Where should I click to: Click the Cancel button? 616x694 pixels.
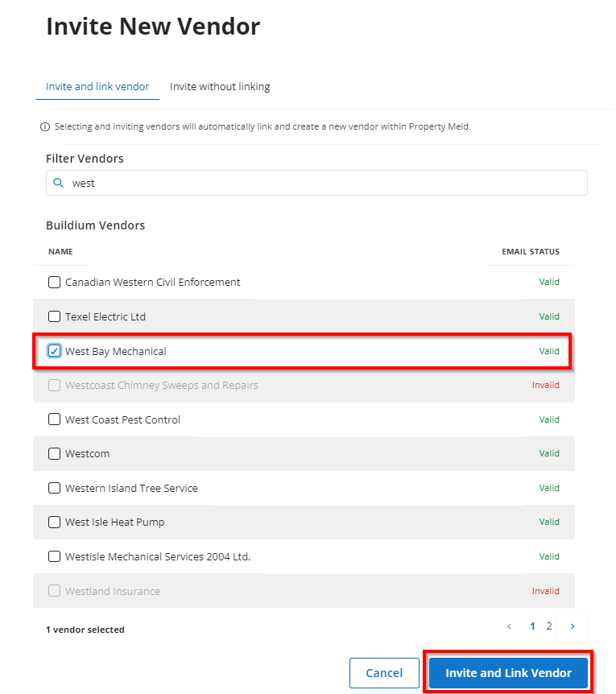(384, 673)
